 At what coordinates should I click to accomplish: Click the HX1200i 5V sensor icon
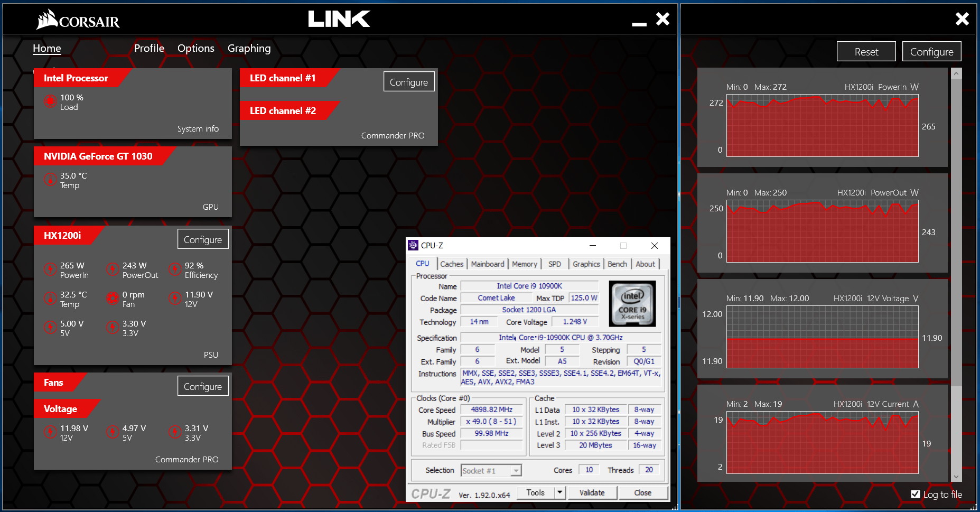(x=50, y=328)
